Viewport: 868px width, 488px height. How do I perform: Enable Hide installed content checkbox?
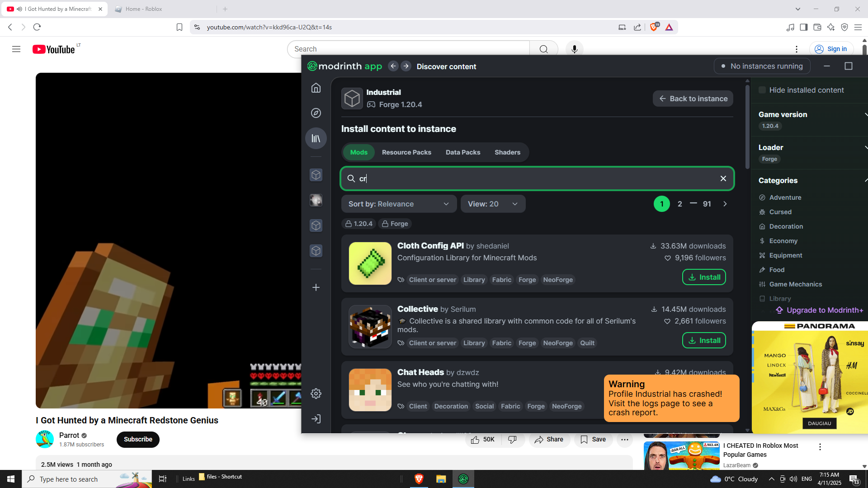(x=762, y=90)
